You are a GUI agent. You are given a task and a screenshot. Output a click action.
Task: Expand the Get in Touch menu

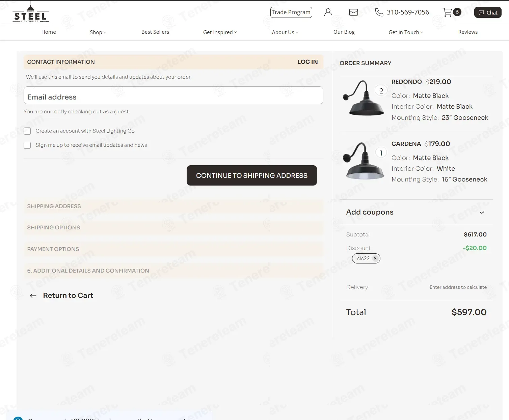point(406,32)
